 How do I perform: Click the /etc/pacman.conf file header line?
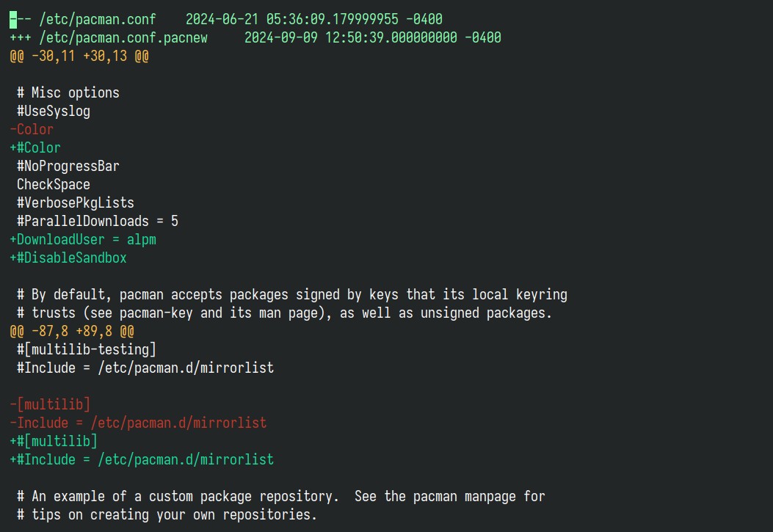coord(226,19)
